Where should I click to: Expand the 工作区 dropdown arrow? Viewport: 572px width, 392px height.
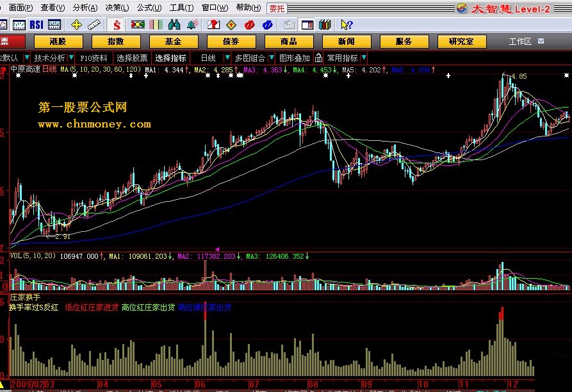[x=541, y=41]
